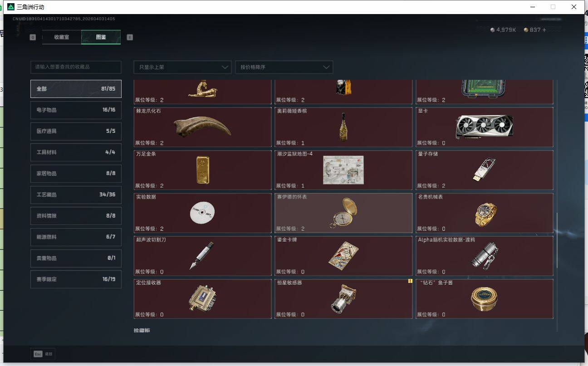Filter by the 电子物品 category
The image size is (588, 366).
click(76, 110)
